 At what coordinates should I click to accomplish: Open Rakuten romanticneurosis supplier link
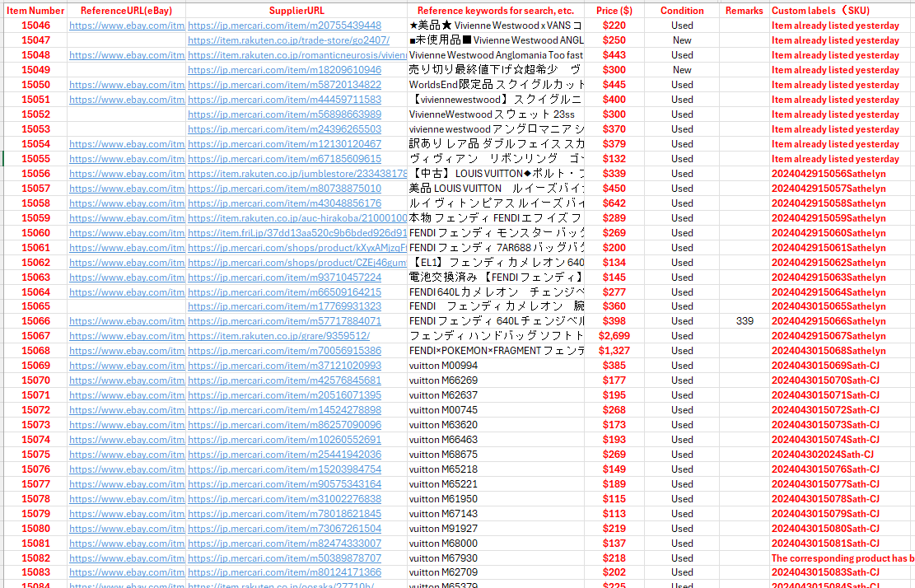(x=297, y=55)
